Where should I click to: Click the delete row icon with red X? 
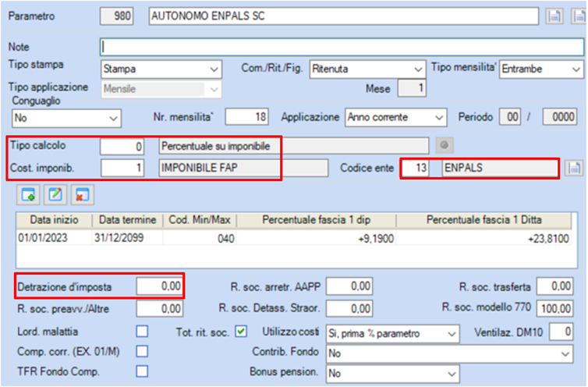(83, 195)
